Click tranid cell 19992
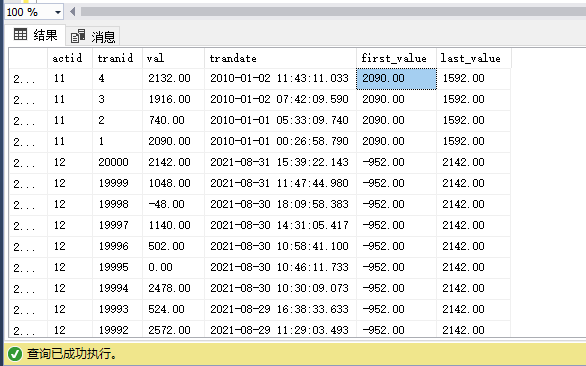Image resolution: width=586 pixels, height=366 pixels. click(117, 329)
